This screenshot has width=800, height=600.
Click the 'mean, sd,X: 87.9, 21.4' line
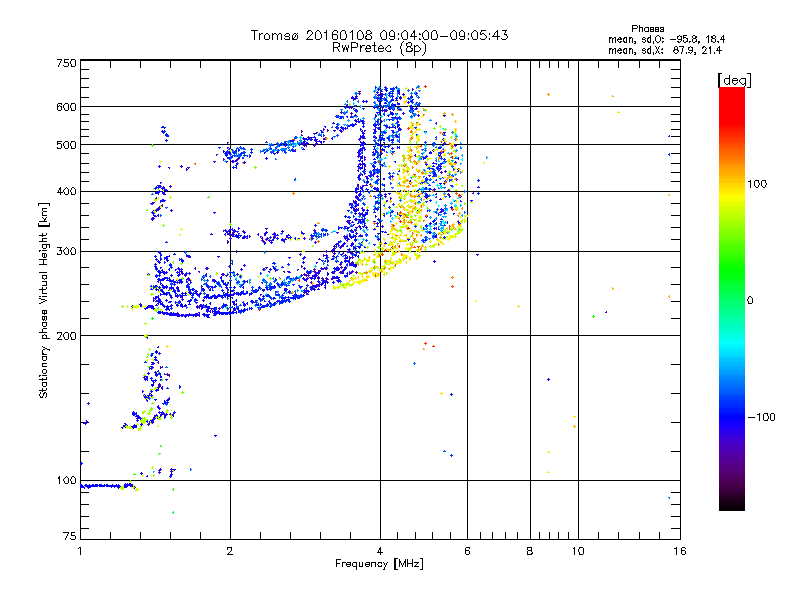coord(665,50)
